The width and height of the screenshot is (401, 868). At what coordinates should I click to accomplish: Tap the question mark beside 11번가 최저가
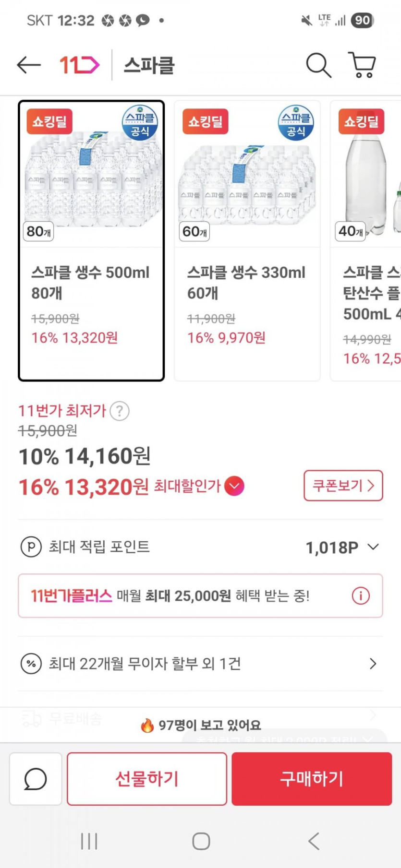[120, 411]
